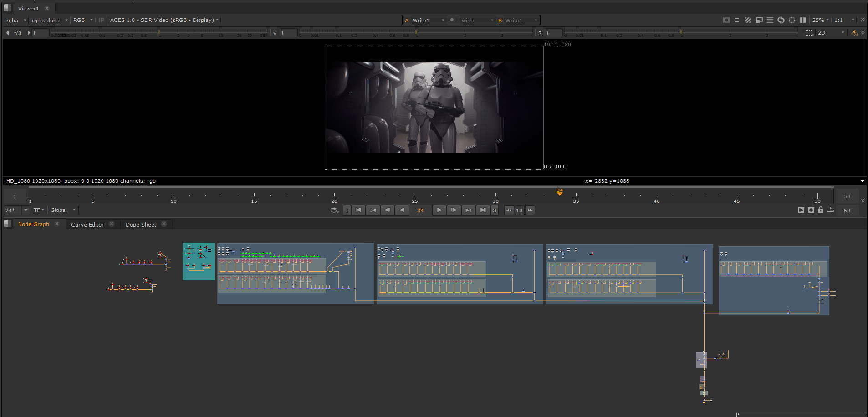The image size is (868, 417).
Task: Click the overlapping rectangles icon in viewer toolbar
Action: (759, 20)
